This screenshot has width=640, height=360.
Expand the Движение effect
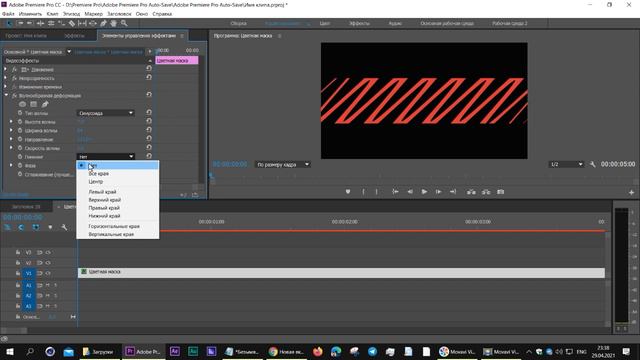pyautogui.click(x=5, y=69)
